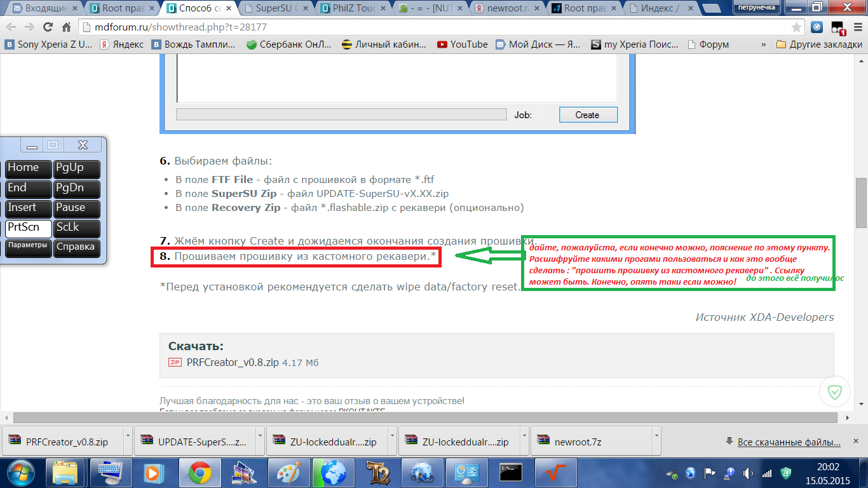Switch to the Индекс tab
Image resolution: width=868 pixels, height=488 pixels.
click(661, 8)
